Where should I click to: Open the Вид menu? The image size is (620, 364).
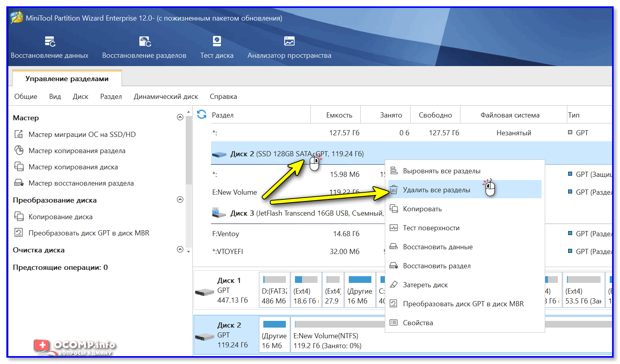(x=55, y=97)
